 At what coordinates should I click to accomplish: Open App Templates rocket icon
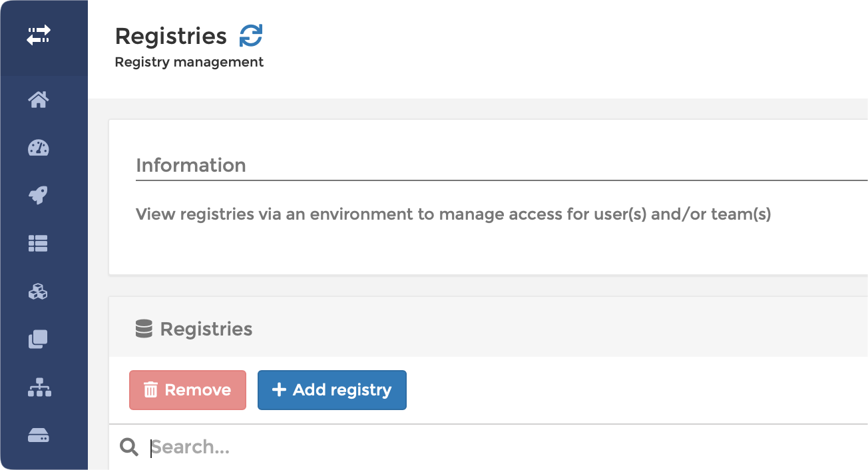click(x=39, y=196)
